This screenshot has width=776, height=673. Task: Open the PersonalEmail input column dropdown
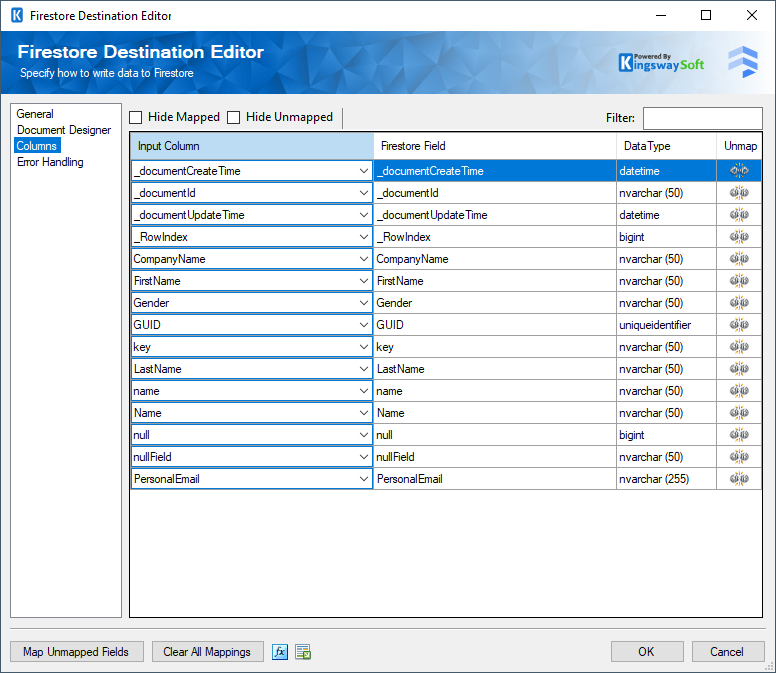[364, 479]
